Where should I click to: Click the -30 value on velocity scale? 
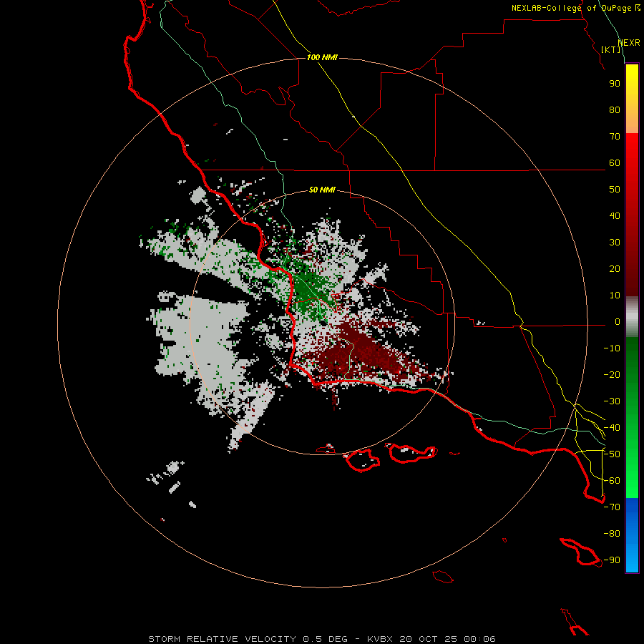(x=612, y=401)
